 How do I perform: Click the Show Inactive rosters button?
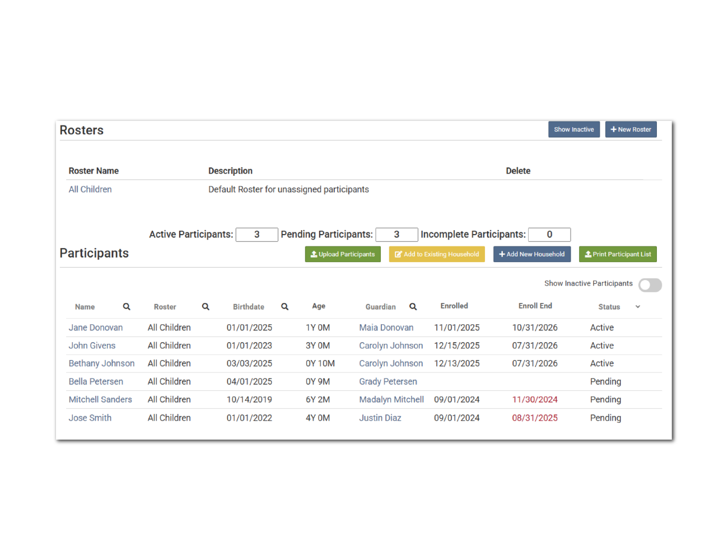[573, 129]
